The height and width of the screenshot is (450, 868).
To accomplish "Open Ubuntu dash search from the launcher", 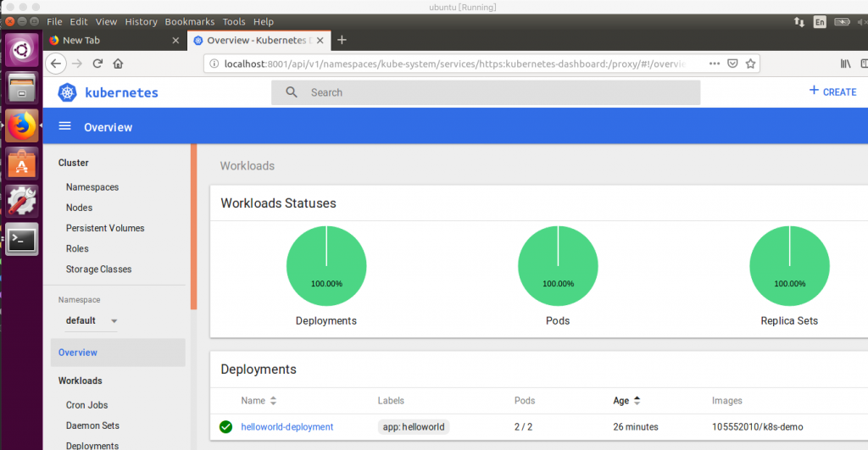I will [21, 50].
